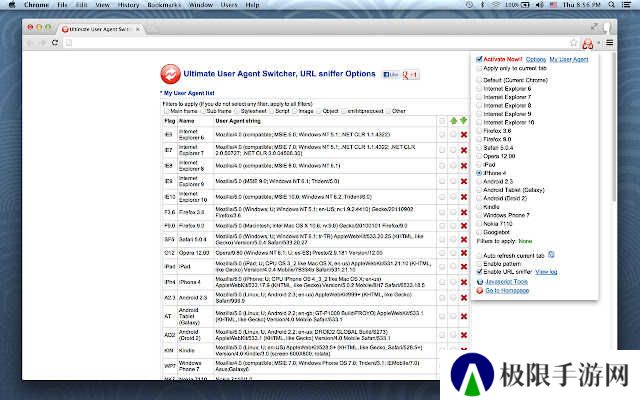Viewport: 640px width, 400px height.
Task: Delete the Internet Explorer 10 row
Action: click(464, 197)
